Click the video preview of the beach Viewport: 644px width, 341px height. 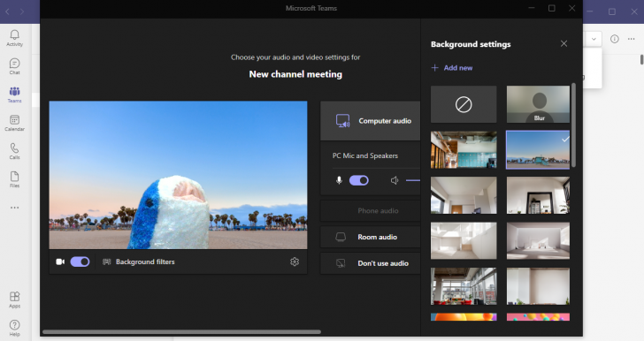[x=178, y=175]
